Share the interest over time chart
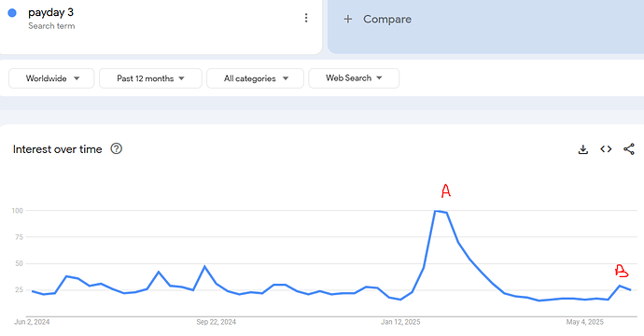The width and height of the screenshot is (644, 336). pyautogui.click(x=629, y=149)
